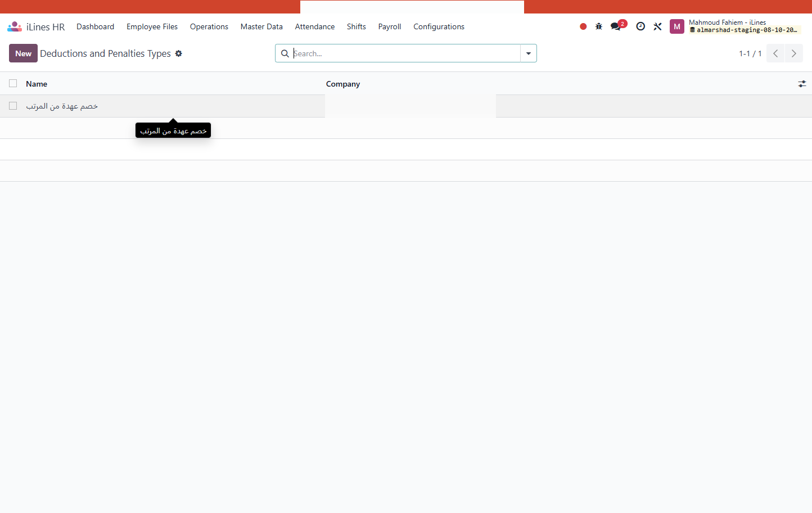Open gear actions for Deductions and Penalties Types
This screenshot has width=812, height=513.
click(x=179, y=53)
